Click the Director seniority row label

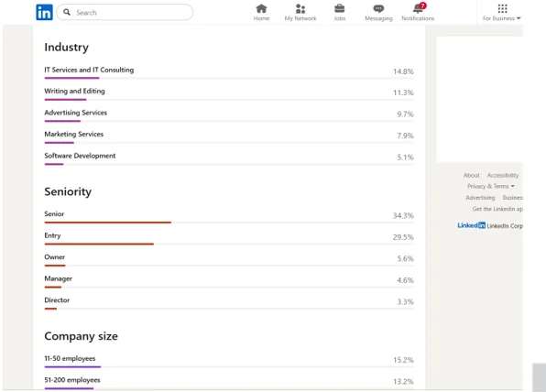point(57,300)
